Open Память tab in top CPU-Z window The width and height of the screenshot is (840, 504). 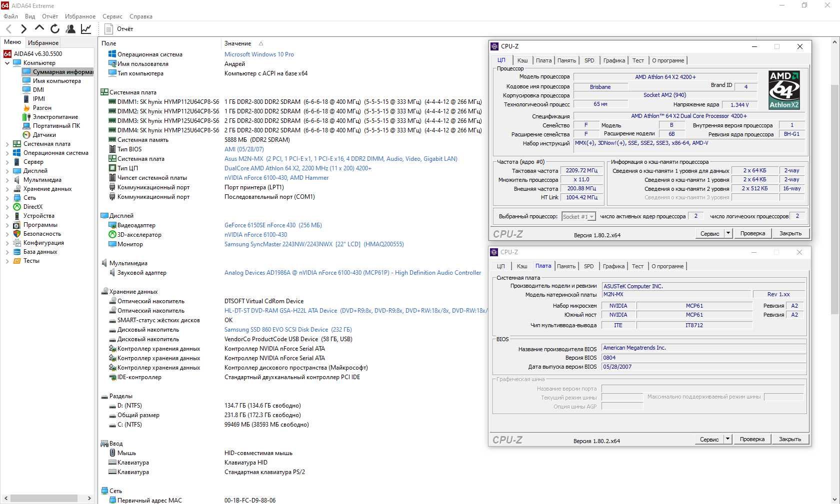[566, 60]
